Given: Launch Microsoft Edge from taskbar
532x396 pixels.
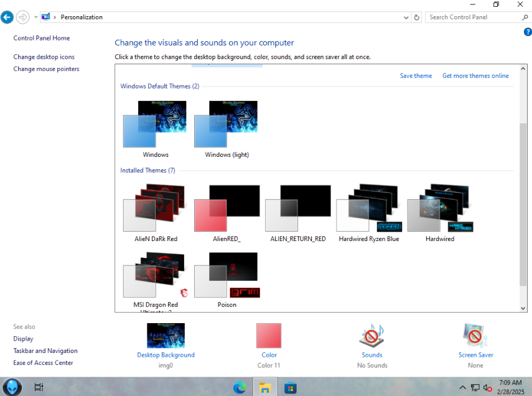Looking at the screenshot, I should click(x=240, y=387).
